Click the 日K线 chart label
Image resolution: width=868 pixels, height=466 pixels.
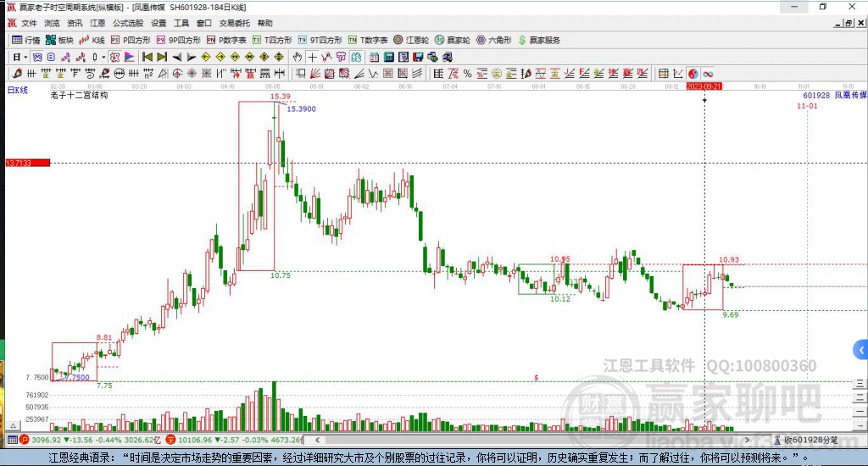[x=17, y=90]
